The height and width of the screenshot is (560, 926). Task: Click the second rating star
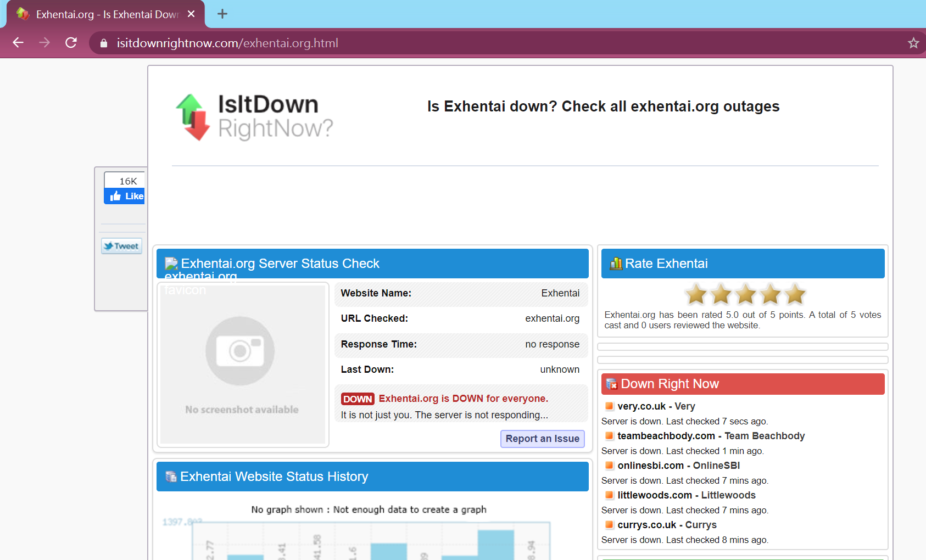pyautogui.click(x=721, y=294)
